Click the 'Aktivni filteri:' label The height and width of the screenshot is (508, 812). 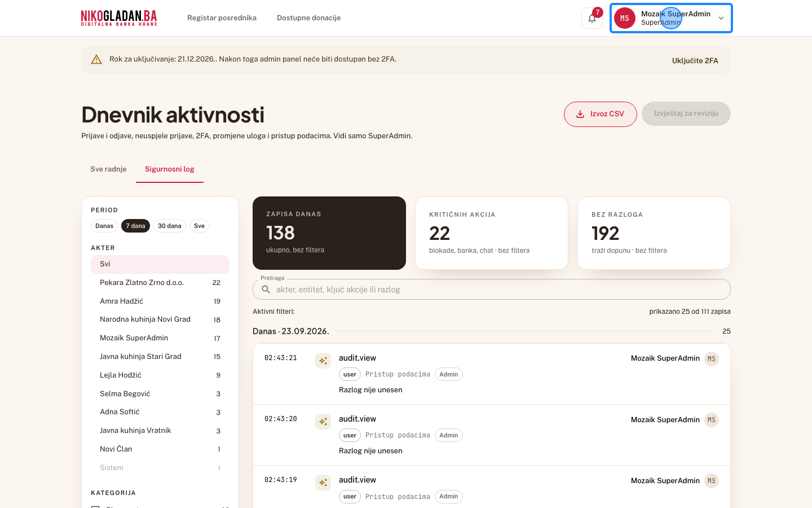tap(273, 312)
